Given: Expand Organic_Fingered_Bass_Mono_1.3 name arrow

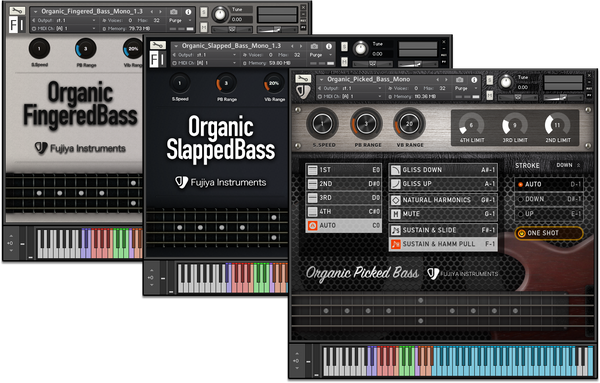Looking at the screenshot, I should [x=35, y=11].
